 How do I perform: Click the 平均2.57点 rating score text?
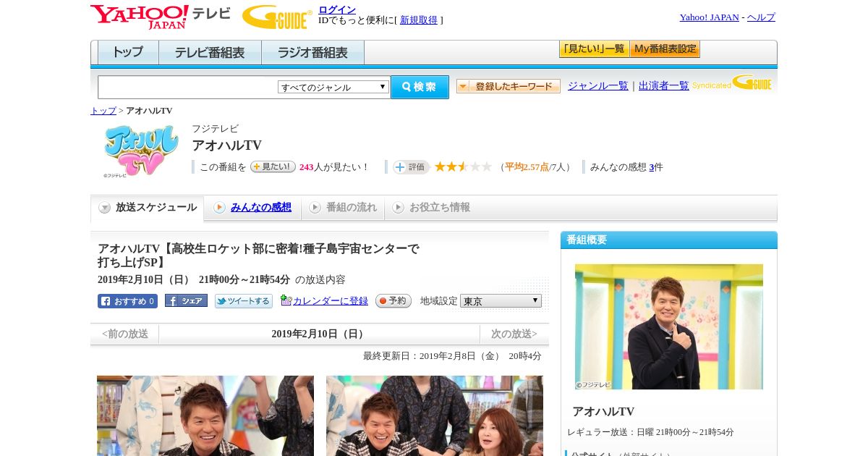(527, 167)
